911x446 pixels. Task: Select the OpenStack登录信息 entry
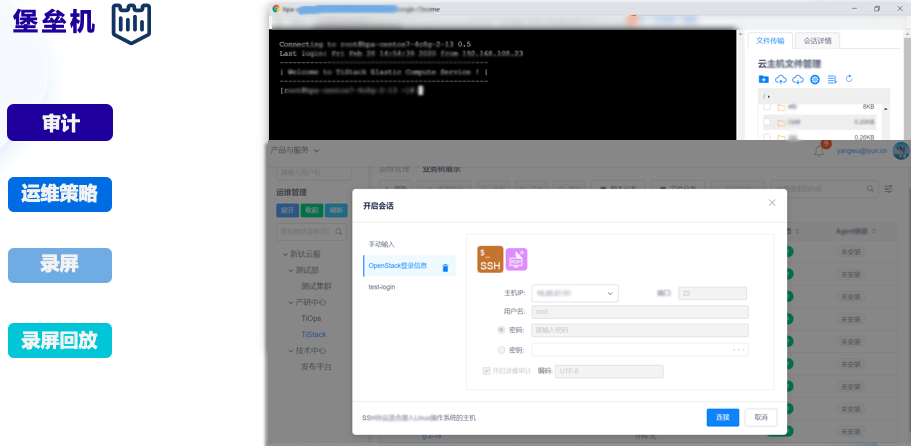(x=408, y=265)
